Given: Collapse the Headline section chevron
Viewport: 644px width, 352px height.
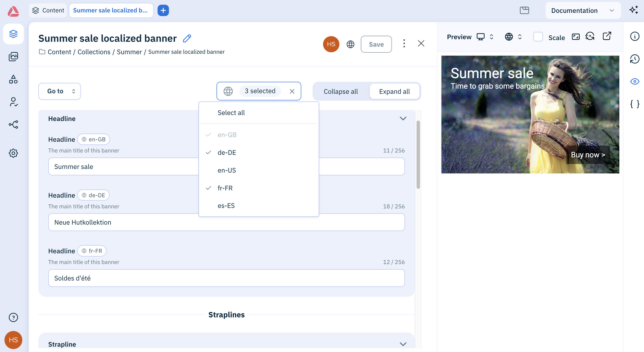Looking at the screenshot, I should [403, 118].
